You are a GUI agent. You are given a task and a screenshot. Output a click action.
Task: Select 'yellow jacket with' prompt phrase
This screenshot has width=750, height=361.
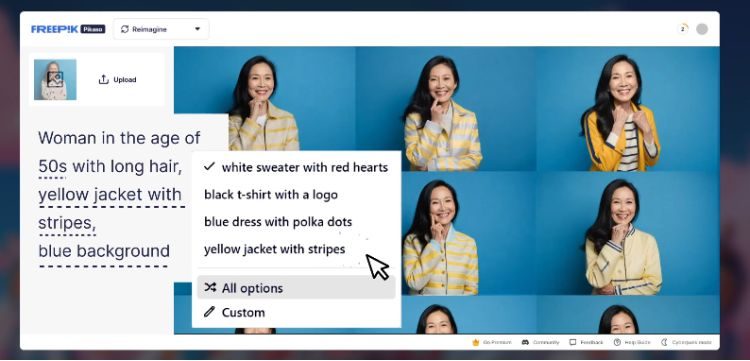pos(110,195)
